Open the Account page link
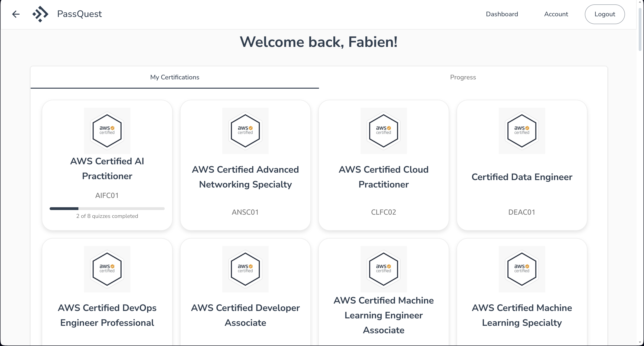 click(556, 14)
